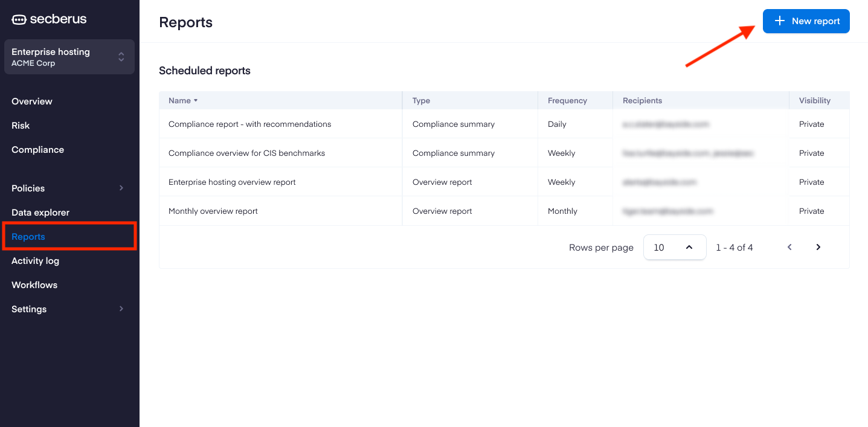The width and height of the screenshot is (868, 427).
Task: Click the New report button
Action: click(806, 21)
